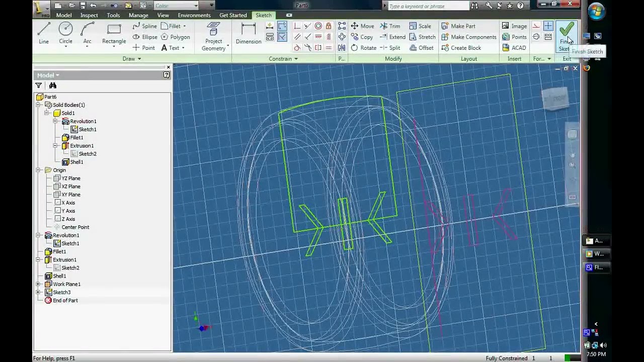Click the browser filter funnel icon
The image size is (644, 362).
[x=39, y=85]
